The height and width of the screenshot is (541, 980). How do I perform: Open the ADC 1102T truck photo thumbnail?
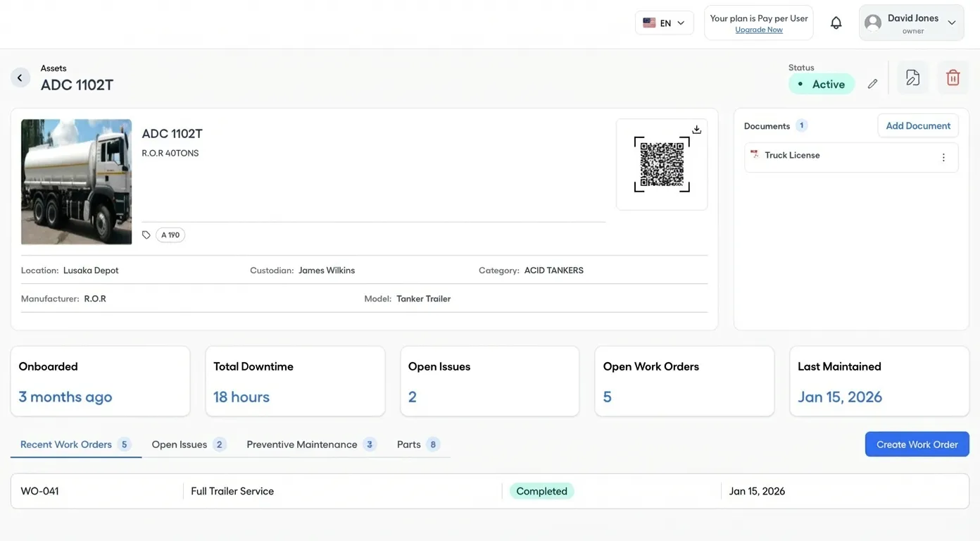(x=76, y=181)
